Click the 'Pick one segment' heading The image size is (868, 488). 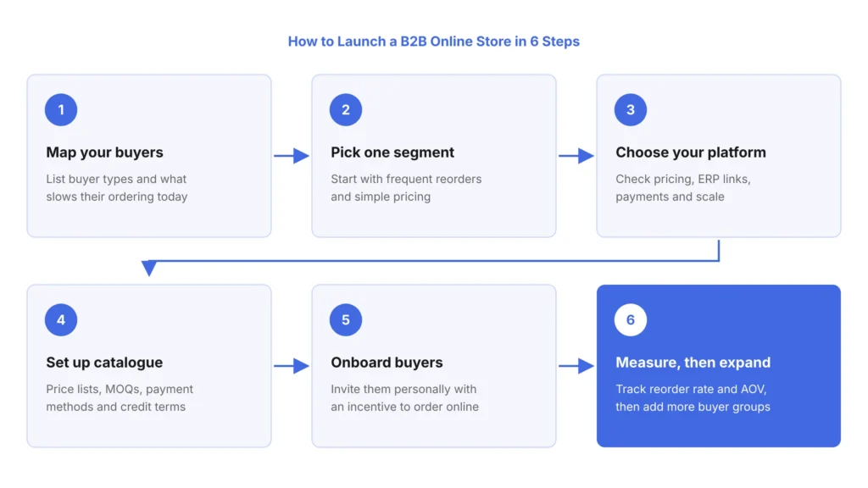pyautogui.click(x=392, y=152)
